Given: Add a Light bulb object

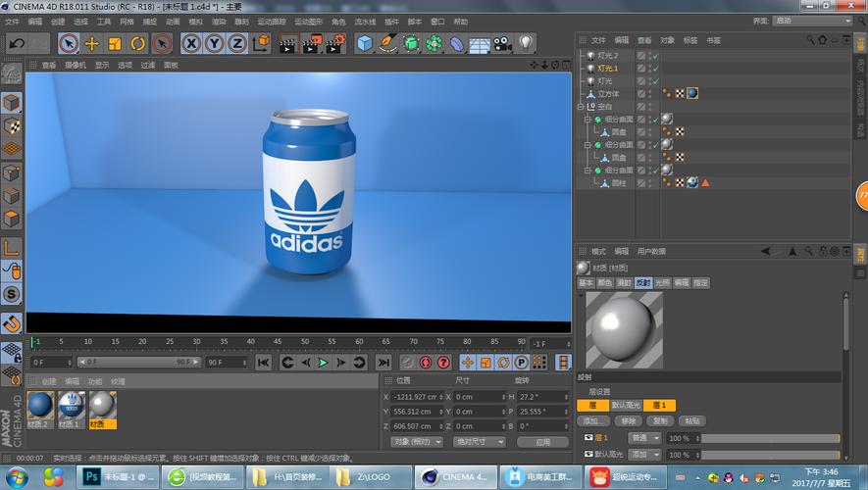Looking at the screenshot, I should click(526, 43).
